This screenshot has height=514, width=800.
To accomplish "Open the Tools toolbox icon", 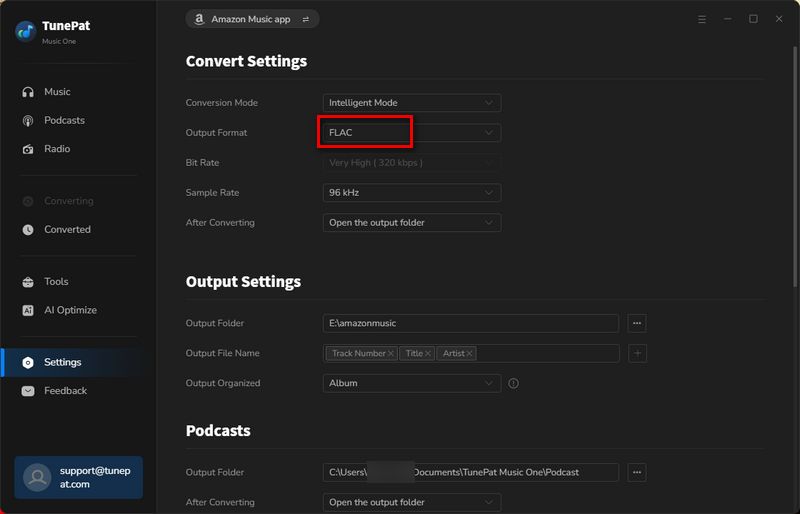I will tap(28, 282).
